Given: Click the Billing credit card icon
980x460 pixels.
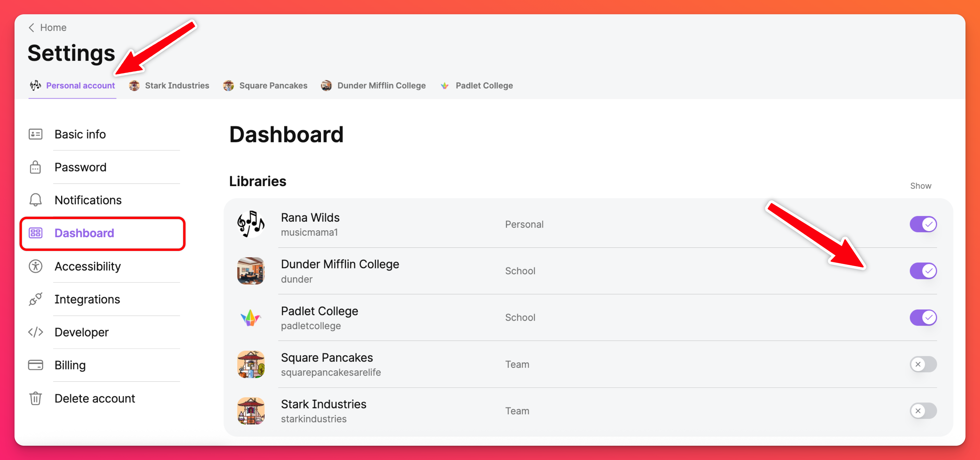Looking at the screenshot, I should (35, 365).
